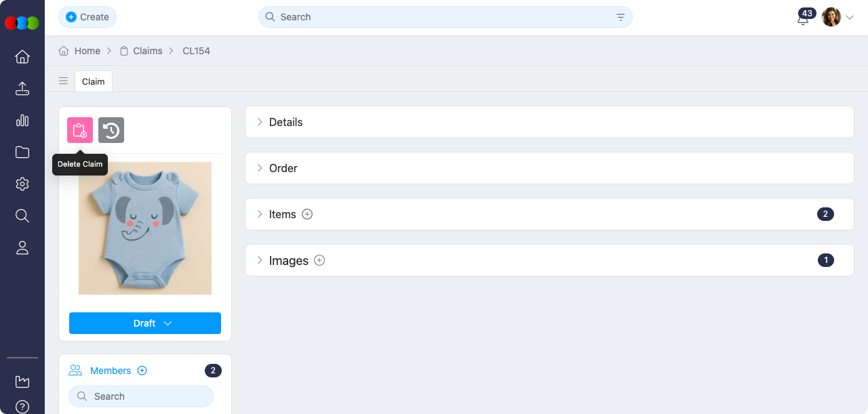Image resolution: width=868 pixels, height=414 pixels.
Task: Add an image with the plus icon
Action: pos(319,260)
